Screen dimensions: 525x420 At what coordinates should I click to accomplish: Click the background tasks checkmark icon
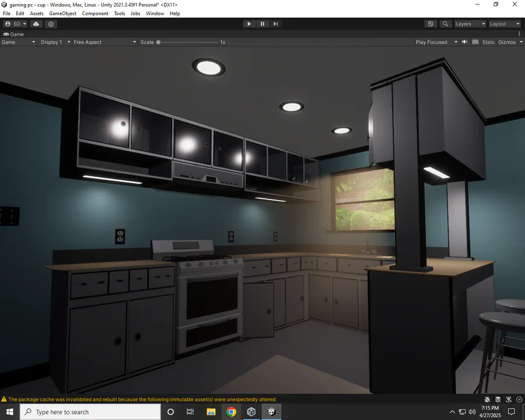pos(519,399)
